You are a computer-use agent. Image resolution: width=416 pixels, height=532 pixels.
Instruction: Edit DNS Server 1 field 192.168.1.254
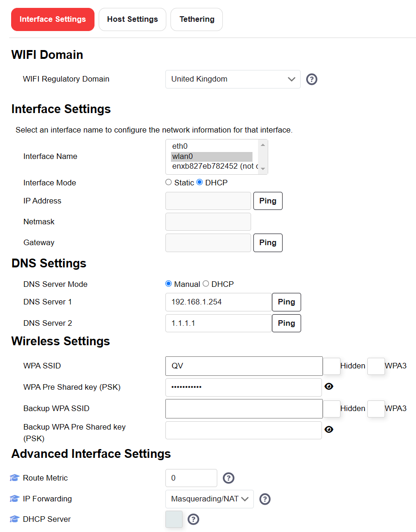tap(219, 302)
